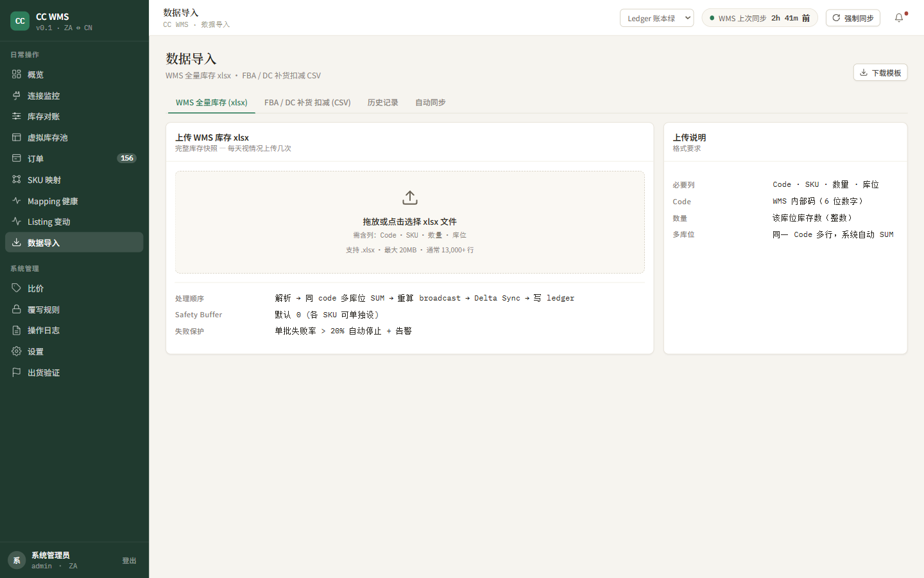Image resolution: width=924 pixels, height=578 pixels.
Task: Click the SKU 映射 nodes icon
Action: (x=17, y=180)
